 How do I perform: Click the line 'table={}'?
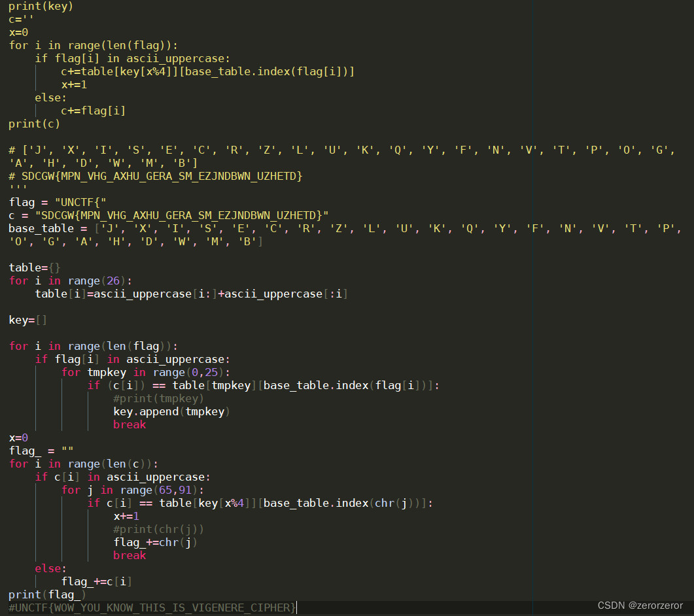tap(35, 267)
